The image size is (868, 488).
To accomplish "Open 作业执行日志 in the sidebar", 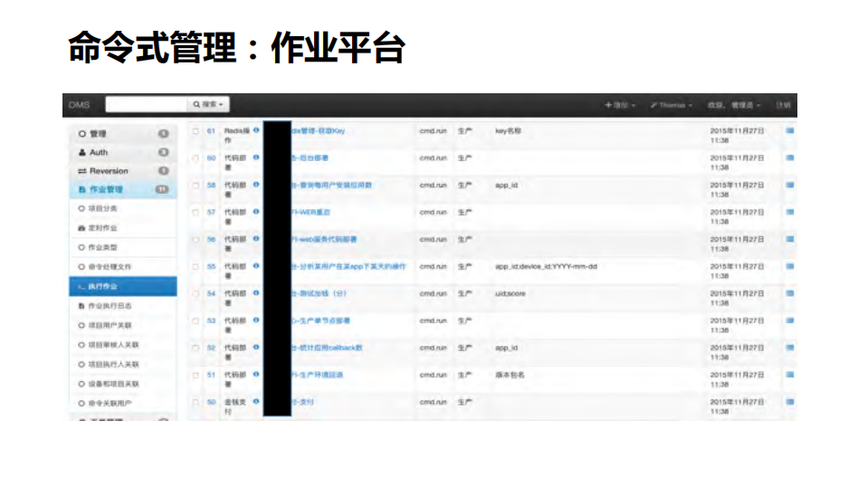I will [x=123, y=306].
